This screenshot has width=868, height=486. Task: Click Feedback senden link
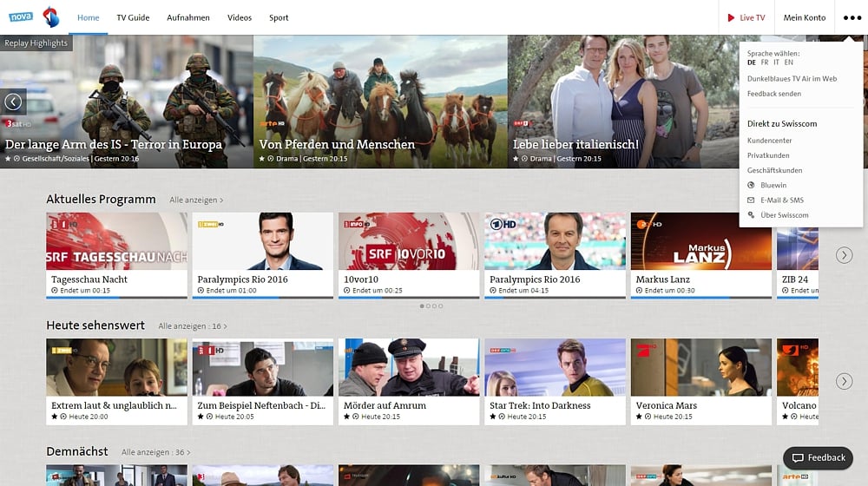774,94
